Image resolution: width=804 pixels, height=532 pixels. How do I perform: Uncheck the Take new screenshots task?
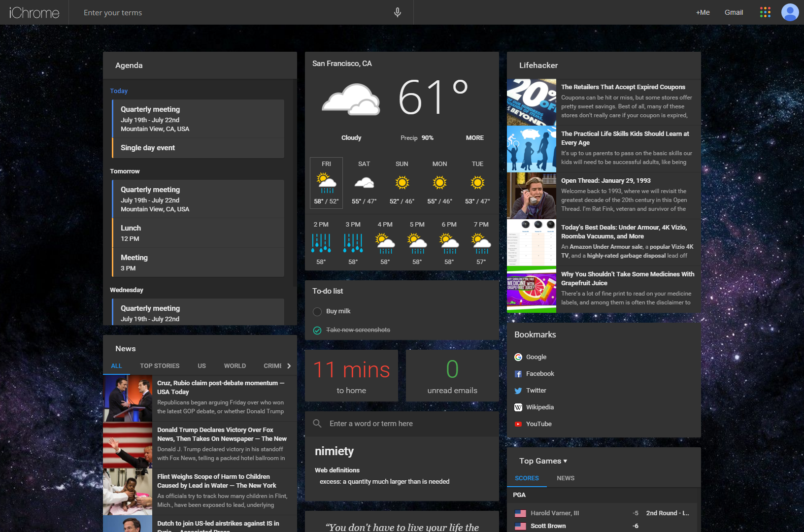click(x=317, y=330)
